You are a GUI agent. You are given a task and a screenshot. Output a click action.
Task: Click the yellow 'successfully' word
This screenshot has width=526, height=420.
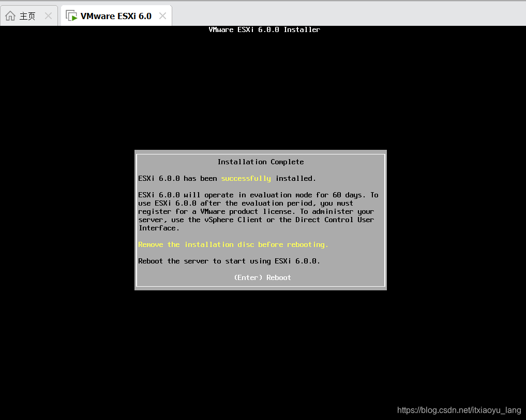[246, 179]
